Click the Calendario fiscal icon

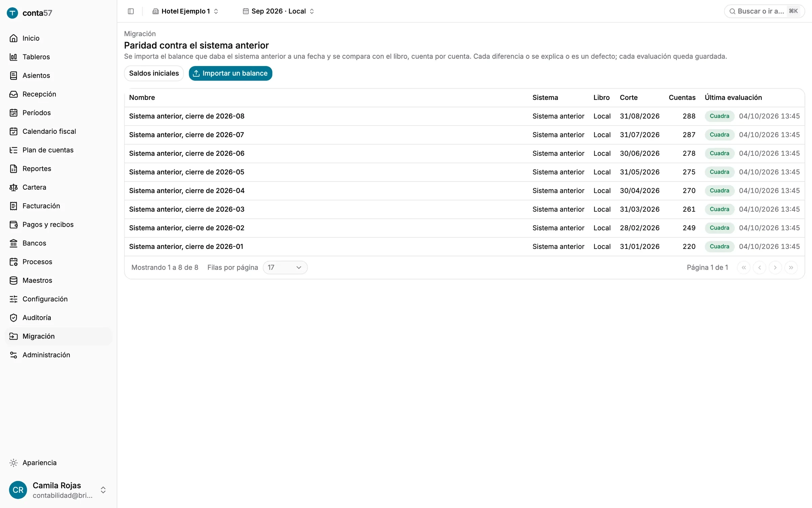point(14,131)
